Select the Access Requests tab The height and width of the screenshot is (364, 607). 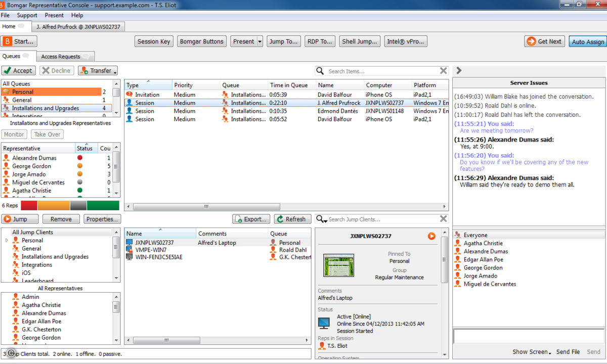click(x=65, y=57)
